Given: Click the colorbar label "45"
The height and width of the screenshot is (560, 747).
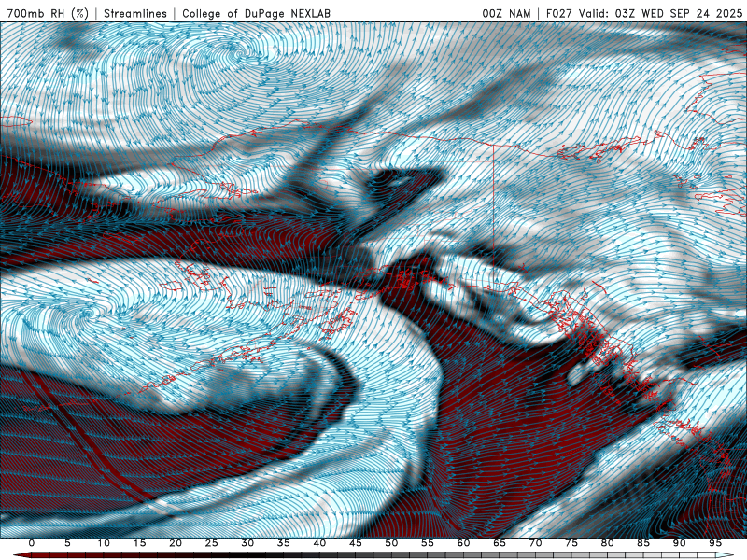Looking at the screenshot, I should pyautogui.click(x=356, y=543).
